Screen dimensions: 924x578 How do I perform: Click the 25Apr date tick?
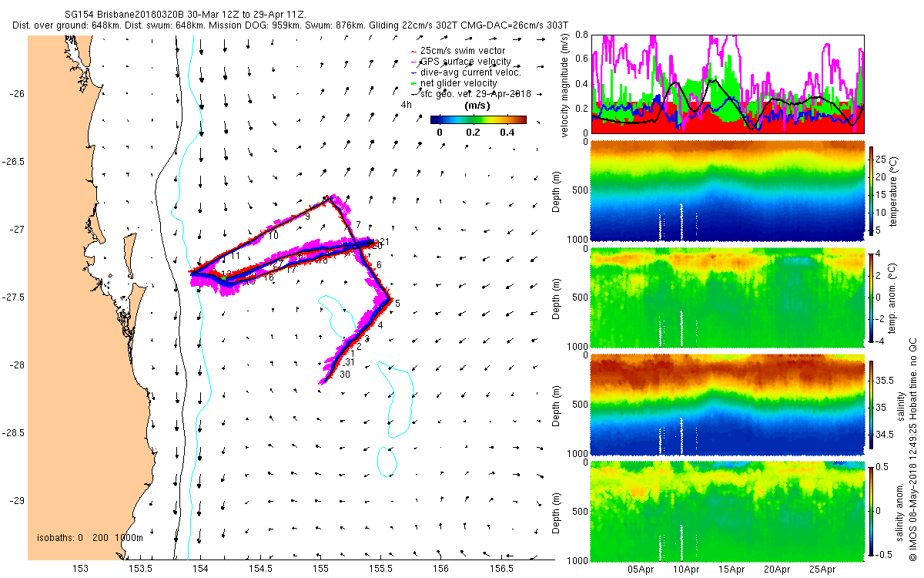coord(822,570)
